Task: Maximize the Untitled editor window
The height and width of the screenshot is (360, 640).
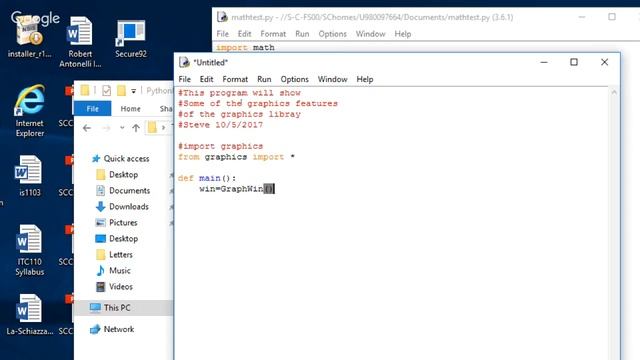Action: [574, 62]
